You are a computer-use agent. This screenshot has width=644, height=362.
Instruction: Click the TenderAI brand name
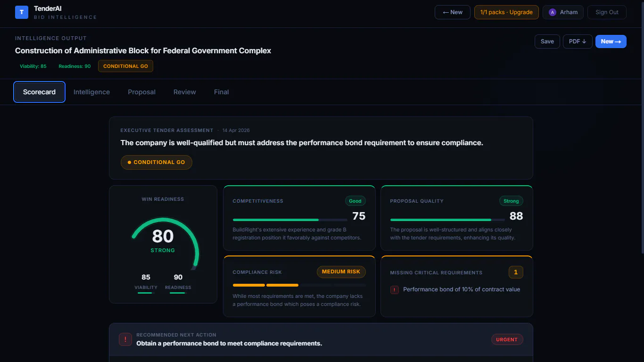(48, 8)
